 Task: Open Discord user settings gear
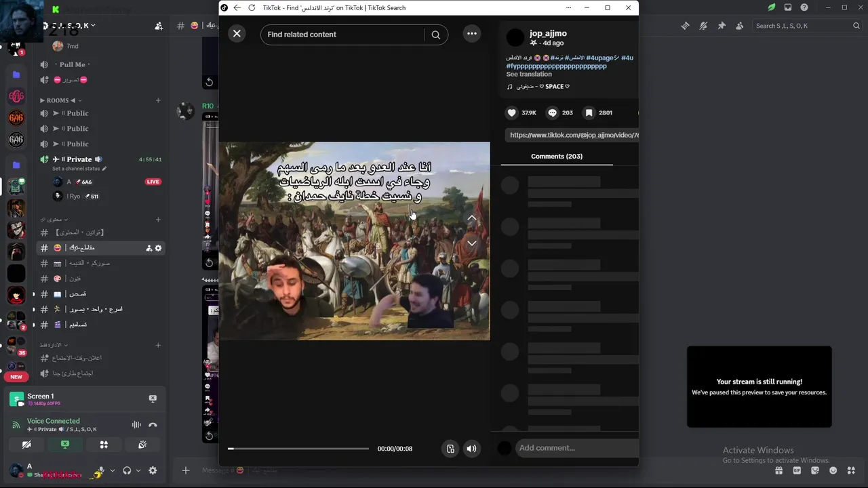[153, 470]
